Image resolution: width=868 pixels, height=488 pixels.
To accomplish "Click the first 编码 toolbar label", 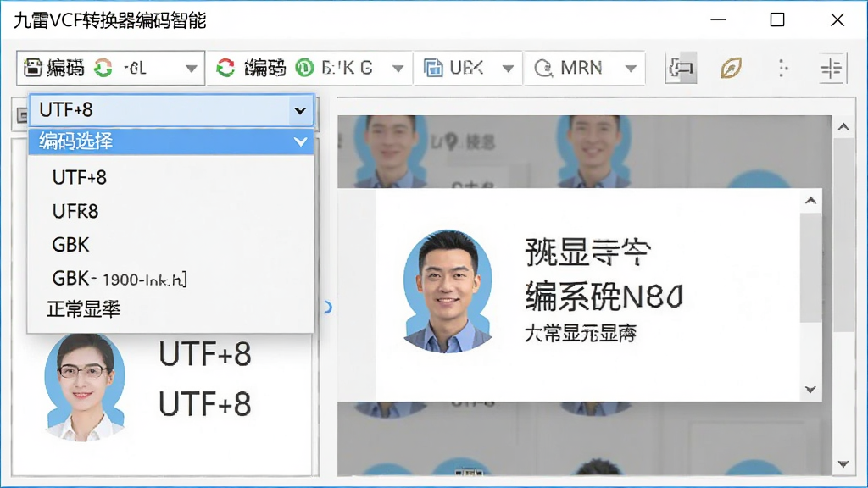I will click(65, 68).
